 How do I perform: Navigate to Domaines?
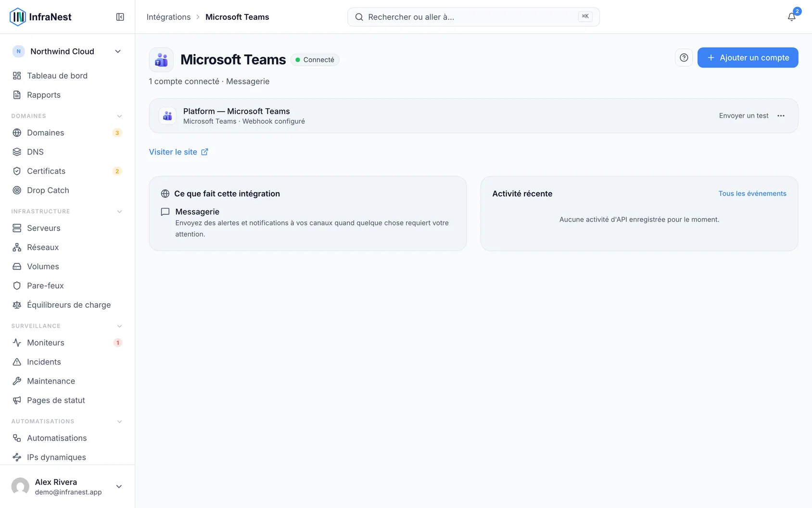pos(67,132)
